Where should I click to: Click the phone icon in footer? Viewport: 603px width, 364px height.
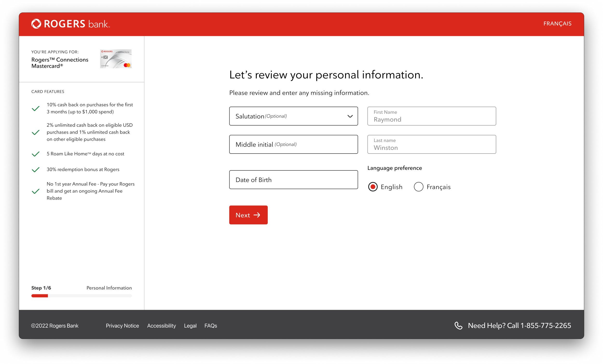pos(458,326)
